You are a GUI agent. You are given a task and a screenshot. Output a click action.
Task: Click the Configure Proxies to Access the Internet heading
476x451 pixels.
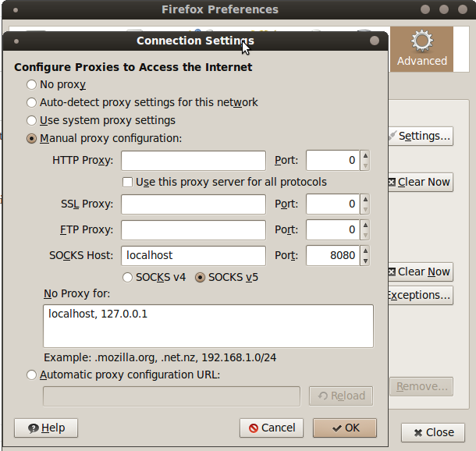pos(133,67)
